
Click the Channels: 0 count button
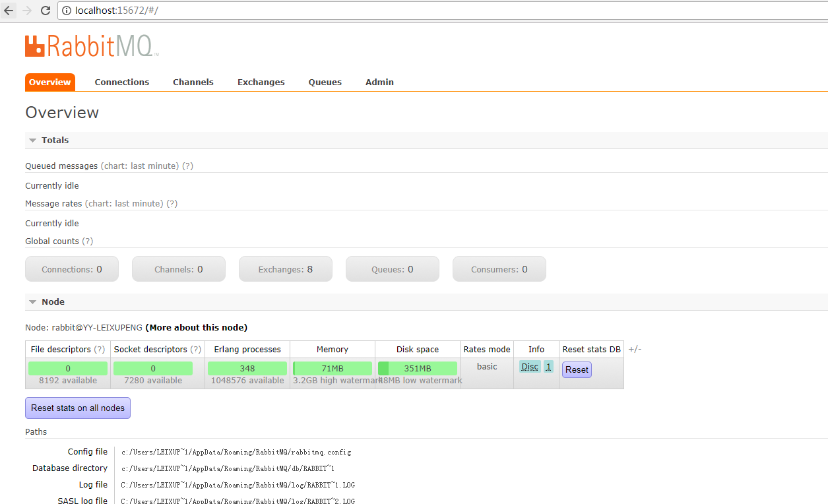(x=179, y=269)
